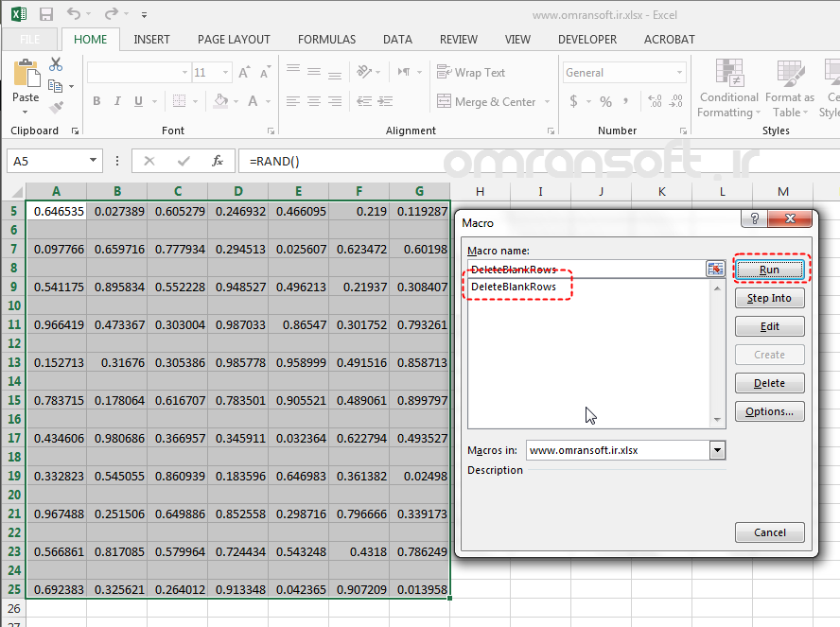Open the FILE tab
Viewport: 840px width, 627px height.
30,39
